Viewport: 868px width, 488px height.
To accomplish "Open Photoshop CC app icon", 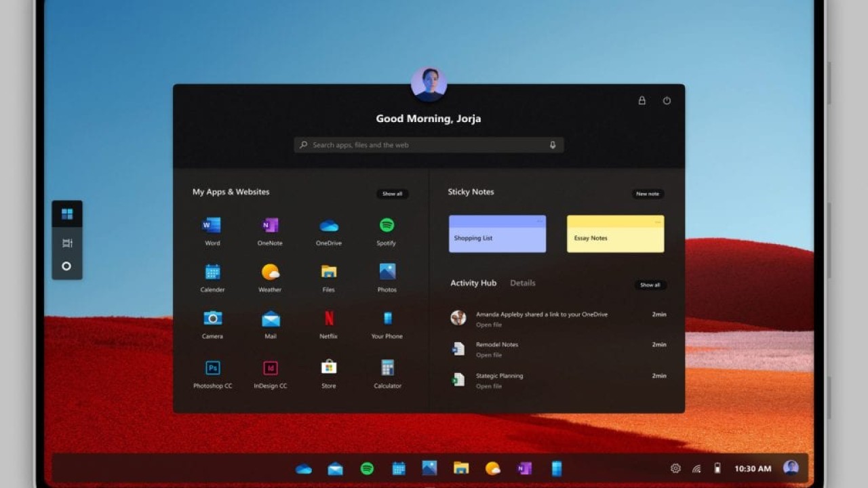I will (x=212, y=368).
